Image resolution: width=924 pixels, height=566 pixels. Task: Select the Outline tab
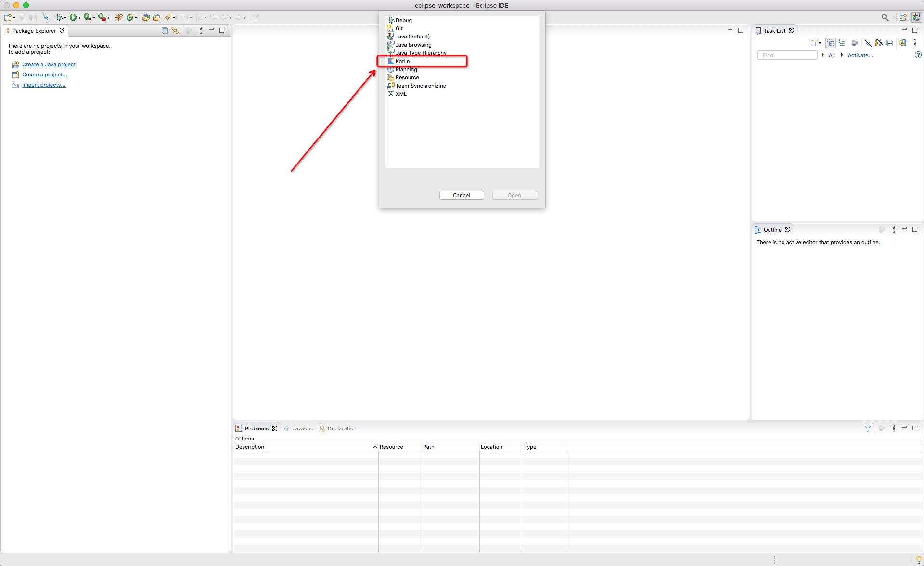point(772,230)
